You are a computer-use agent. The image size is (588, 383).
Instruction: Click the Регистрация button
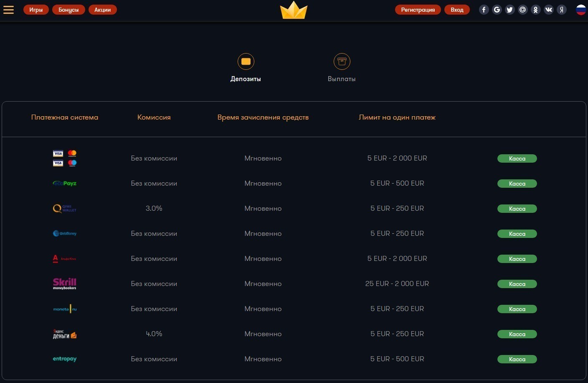pyautogui.click(x=418, y=10)
